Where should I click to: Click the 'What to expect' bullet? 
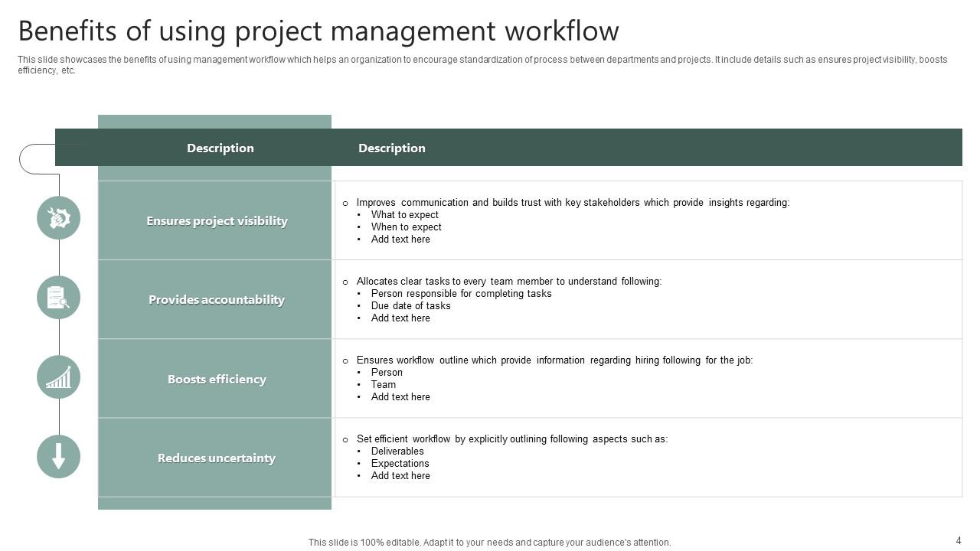(x=404, y=215)
